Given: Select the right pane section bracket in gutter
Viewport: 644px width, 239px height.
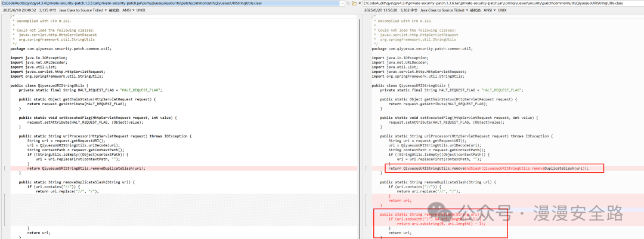Looking at the screenshot, I should 366,168.
